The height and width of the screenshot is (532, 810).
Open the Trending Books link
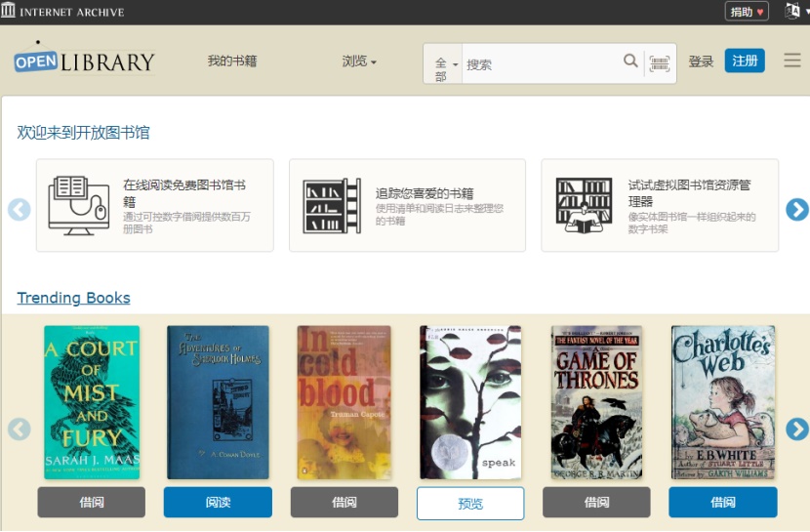[73, 298]
